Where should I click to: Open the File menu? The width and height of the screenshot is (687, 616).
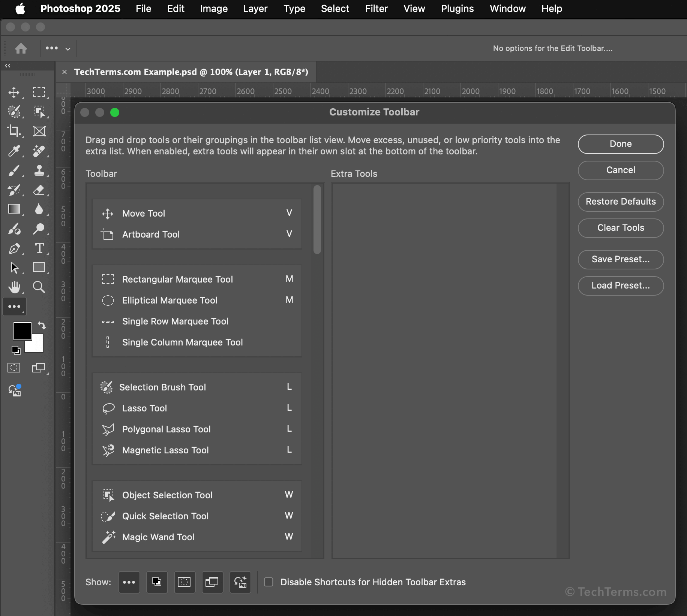[143, 9]
